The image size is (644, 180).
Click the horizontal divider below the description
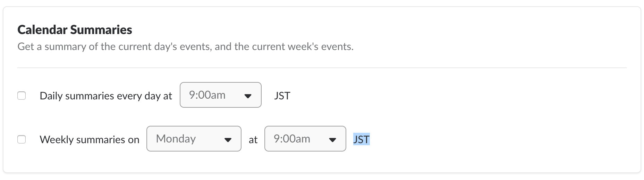pyautogui.click(x=322, y=68)
